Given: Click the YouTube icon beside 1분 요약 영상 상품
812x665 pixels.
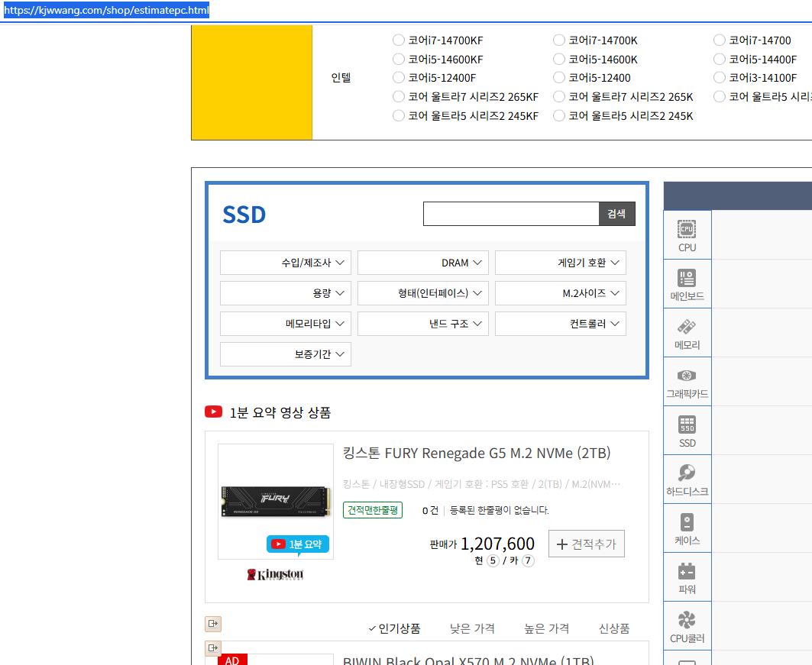Looking at the screenshot, I should point(213,412).
